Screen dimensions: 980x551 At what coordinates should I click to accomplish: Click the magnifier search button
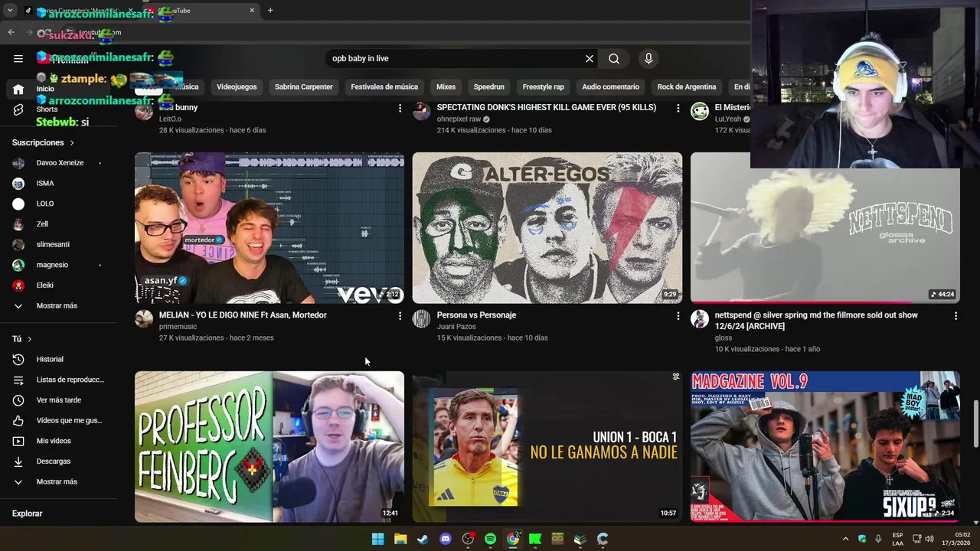(614, 58)
